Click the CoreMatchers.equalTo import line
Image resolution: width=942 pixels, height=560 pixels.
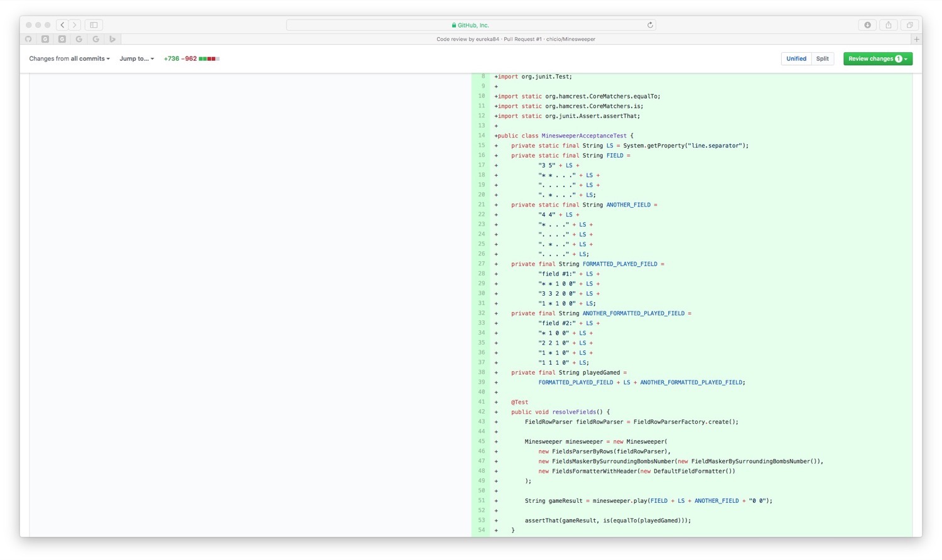point(577,96)
